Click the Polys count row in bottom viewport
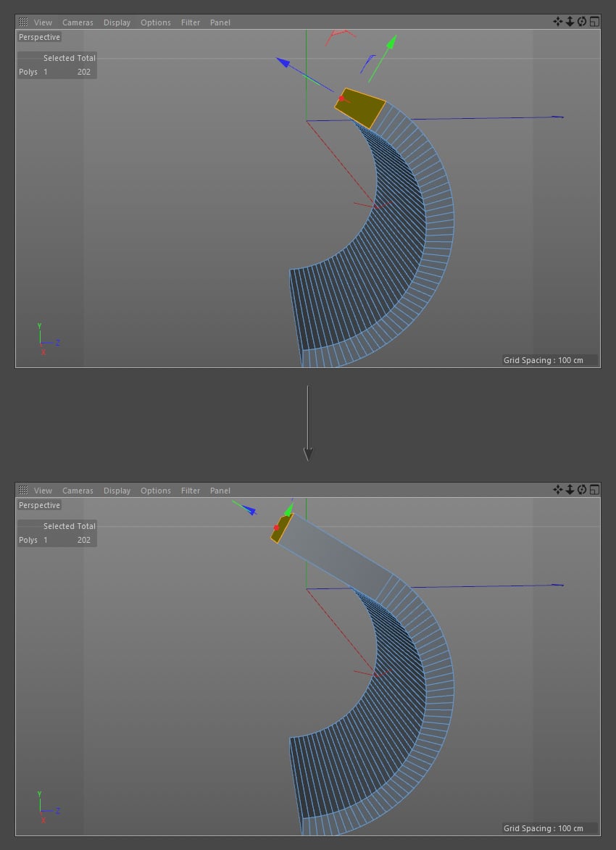 click(x=57, y=540)
